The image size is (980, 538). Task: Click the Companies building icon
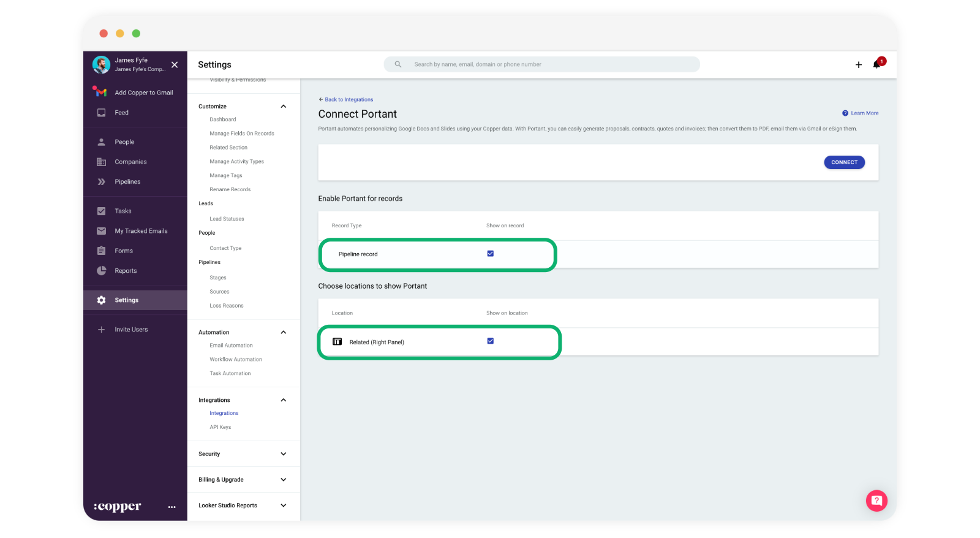102,162
